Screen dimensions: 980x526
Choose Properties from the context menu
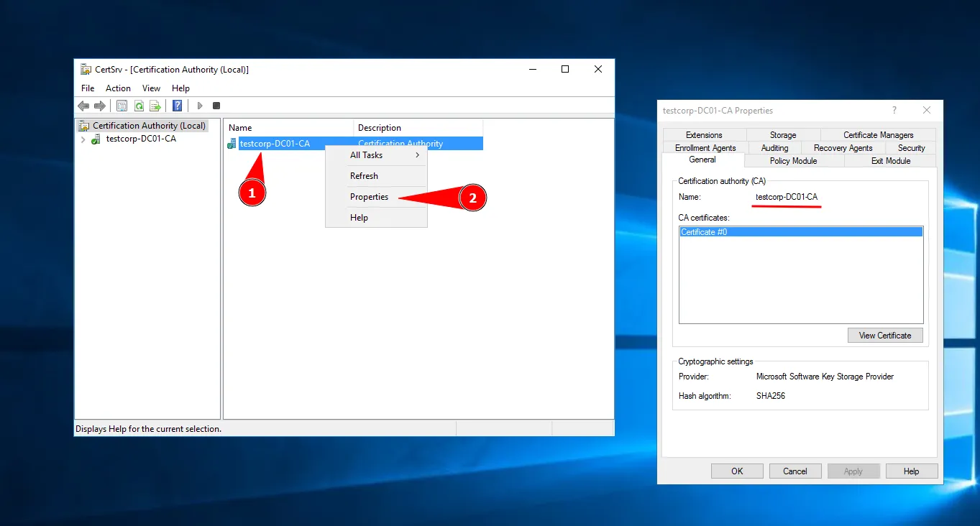point(369,197)
